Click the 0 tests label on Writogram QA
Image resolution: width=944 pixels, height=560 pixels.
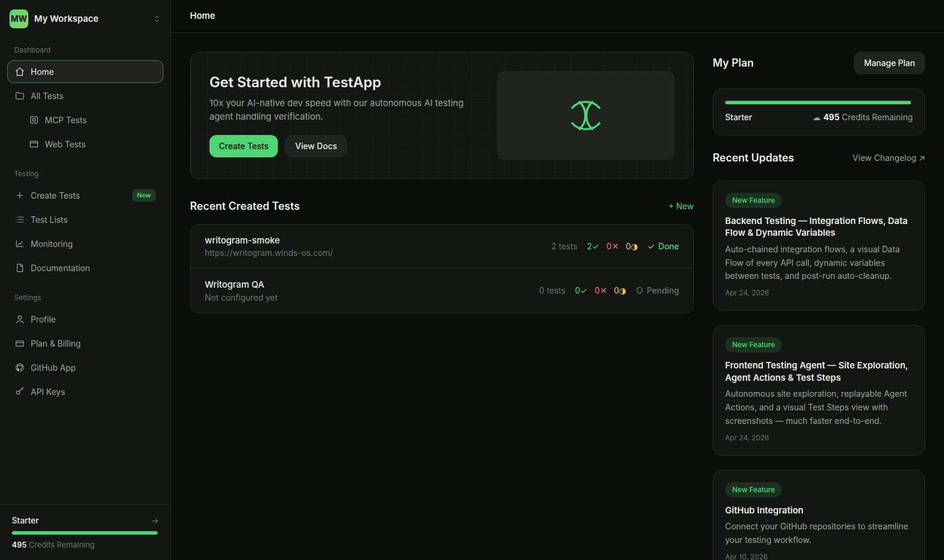pos(552,291)
